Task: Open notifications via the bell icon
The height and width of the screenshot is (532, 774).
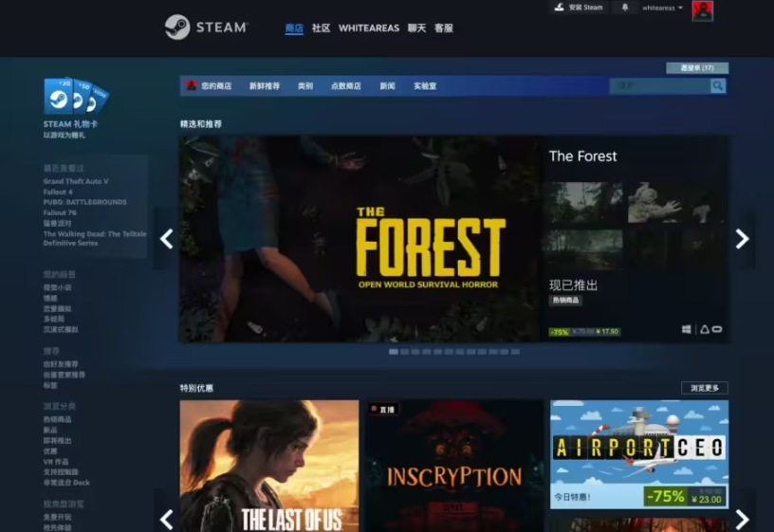Action: click(625, 8)
